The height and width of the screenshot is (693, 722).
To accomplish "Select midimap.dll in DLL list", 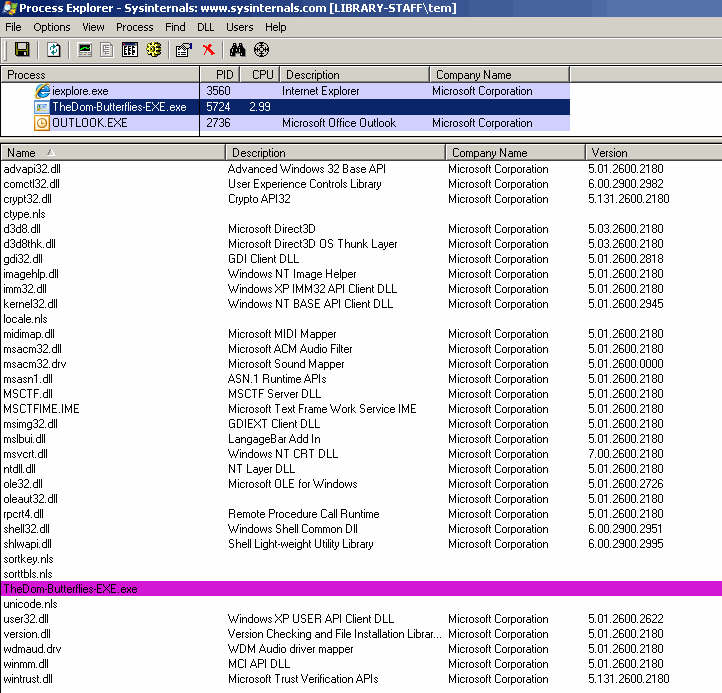I will pyautogui.click(x=29, y=334).
